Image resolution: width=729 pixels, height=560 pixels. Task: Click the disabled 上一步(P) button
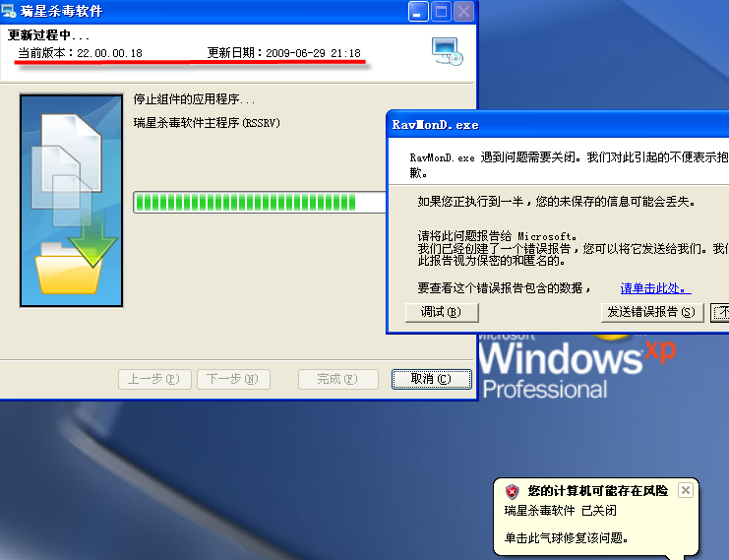coord(154,379)
